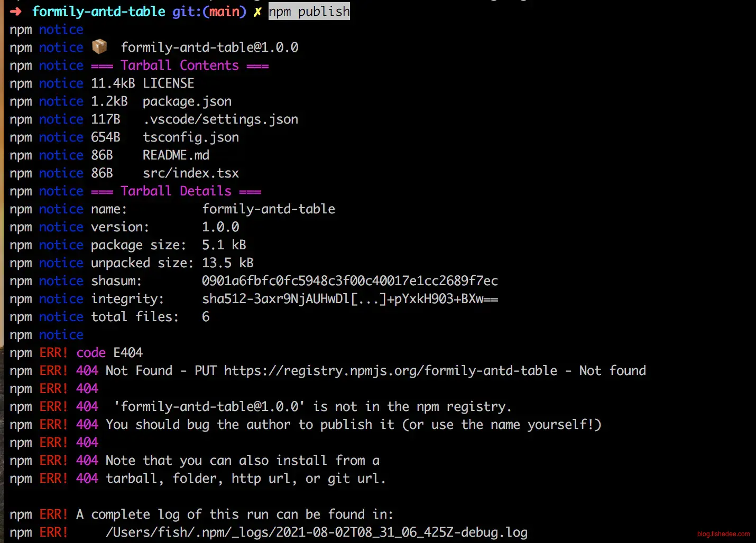The width and height of the screenshot is (756, 543).
Task: Click the Tarball Contents heading
Action: 179,65
